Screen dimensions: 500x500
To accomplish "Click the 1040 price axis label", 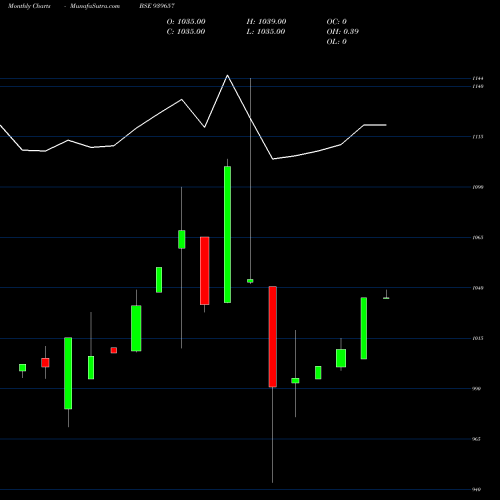I will coord(478,288).
